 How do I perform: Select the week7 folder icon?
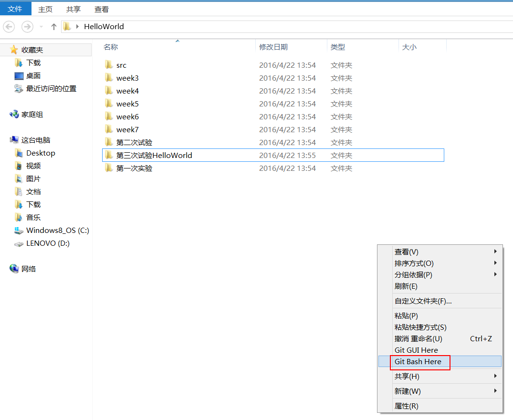109,129
